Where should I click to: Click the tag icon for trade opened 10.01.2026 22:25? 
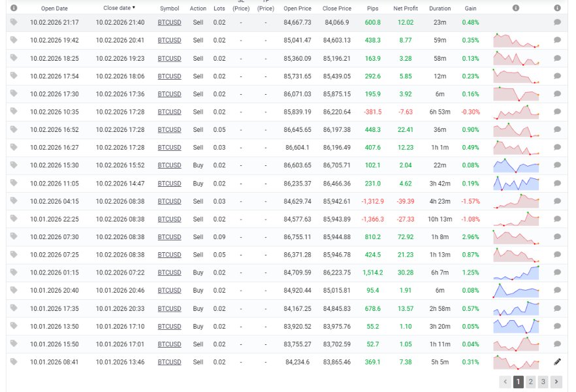coord(14,219)
